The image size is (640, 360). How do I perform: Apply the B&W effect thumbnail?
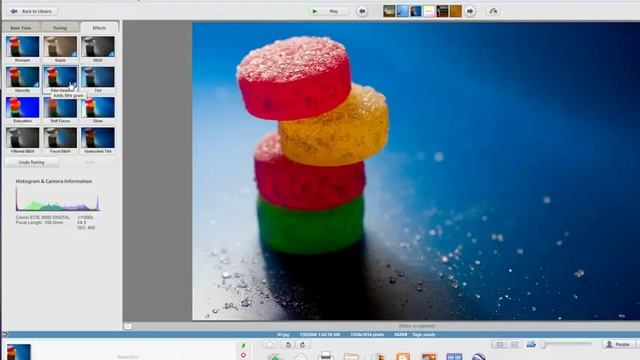point(98,47)
